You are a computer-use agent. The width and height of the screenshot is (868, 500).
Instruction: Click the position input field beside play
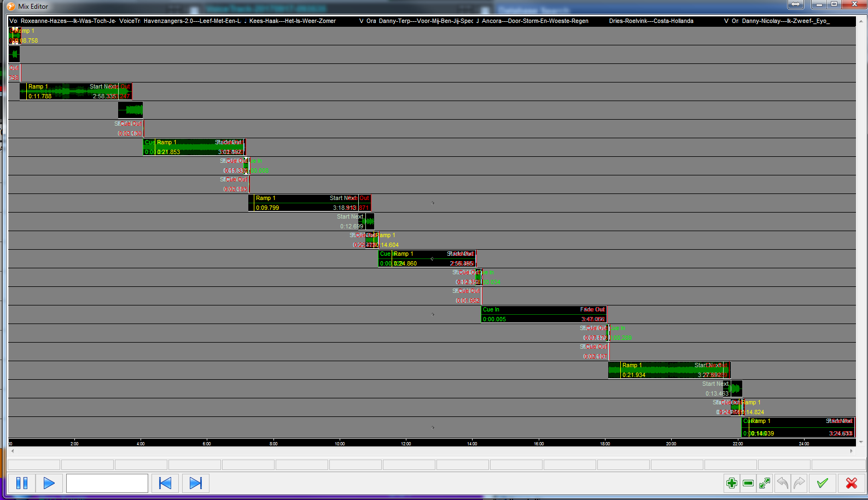(107, 483)
